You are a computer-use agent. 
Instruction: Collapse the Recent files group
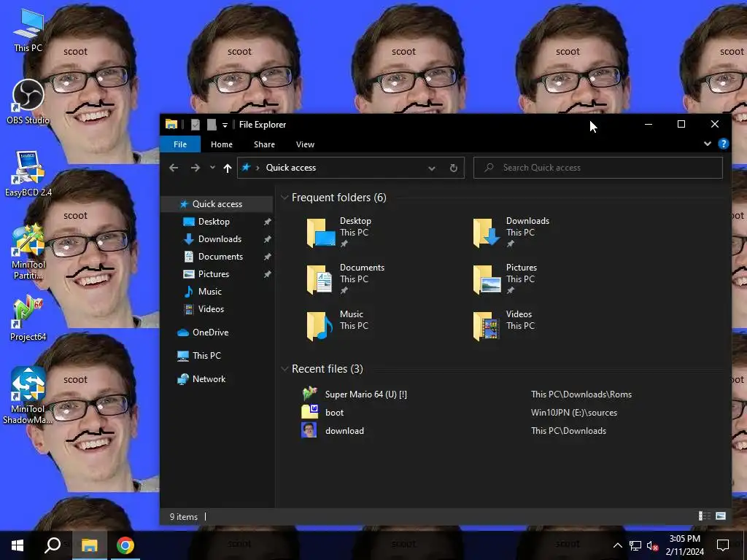tap(285, 368)
